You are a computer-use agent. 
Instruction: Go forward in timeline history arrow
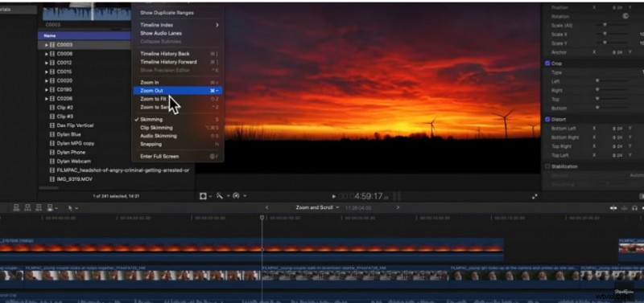[398, 207]
